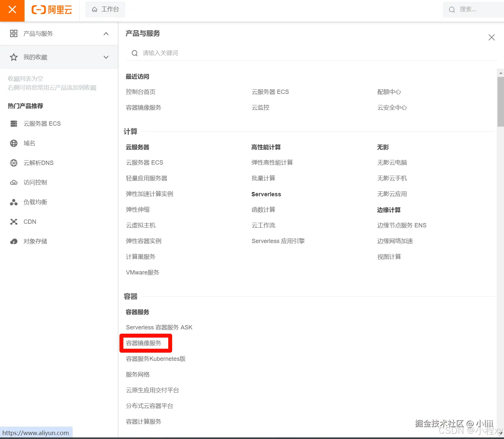Screen dimensions: 504x439
Task: Open the Alibaba Cloud logo homepage
Action: (52, 9)
